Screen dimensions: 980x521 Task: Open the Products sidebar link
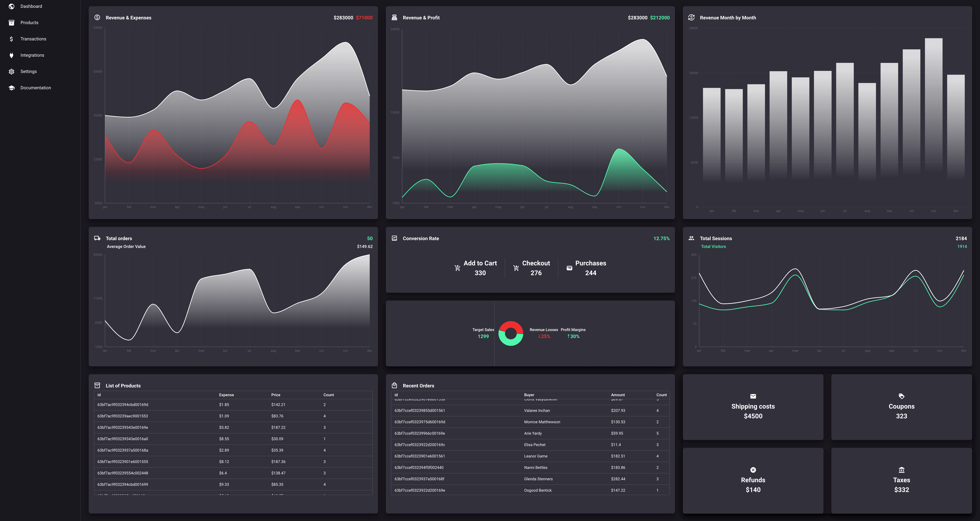pyautogui.click(x=29, y=23)
